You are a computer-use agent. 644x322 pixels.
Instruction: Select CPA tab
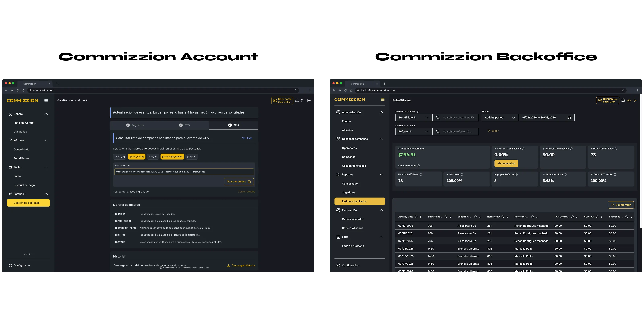[233, 125]
